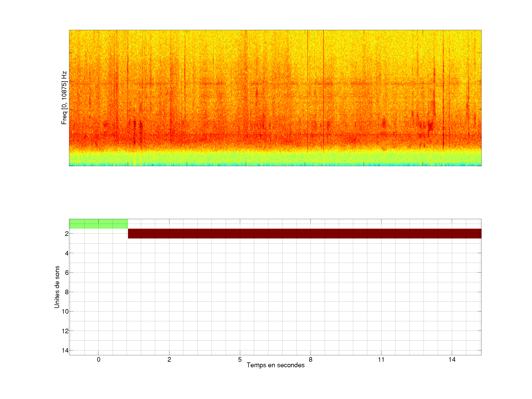
Task: Click the 'Unites de sons' y-axis label
Action: 57,287
